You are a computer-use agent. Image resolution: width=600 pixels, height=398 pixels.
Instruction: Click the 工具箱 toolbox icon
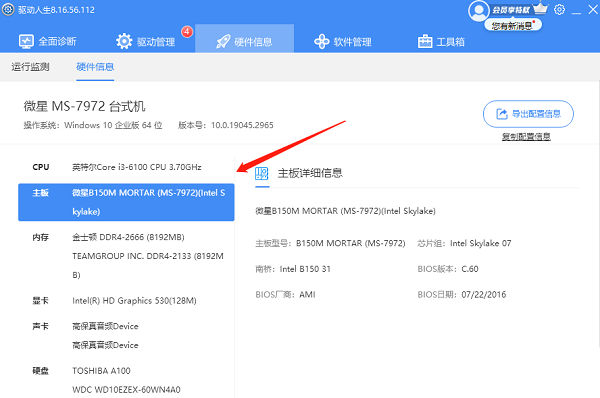425,41
